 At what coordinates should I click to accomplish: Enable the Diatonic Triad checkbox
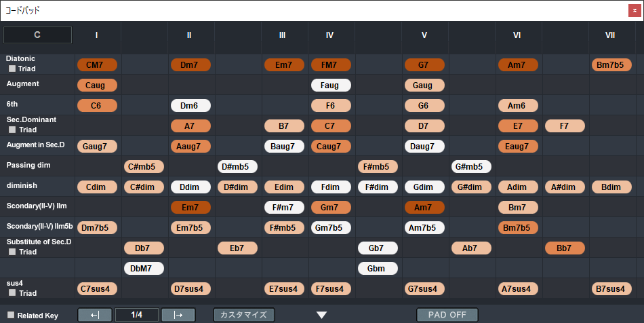tap(12, 69)
